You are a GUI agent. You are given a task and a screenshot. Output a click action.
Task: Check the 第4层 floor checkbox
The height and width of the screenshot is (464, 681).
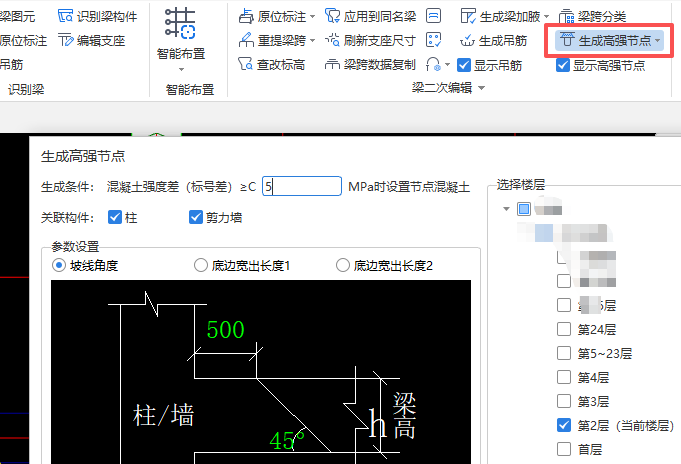564,377
